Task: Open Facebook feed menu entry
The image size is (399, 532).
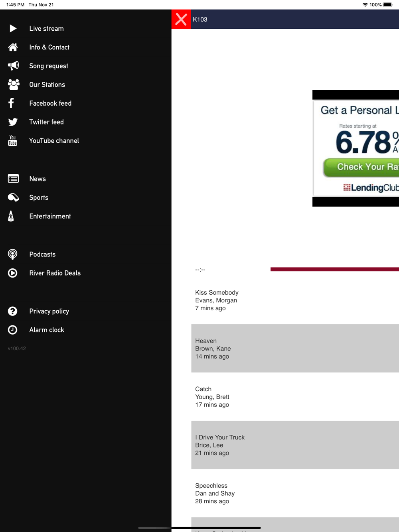Action: 50,103
